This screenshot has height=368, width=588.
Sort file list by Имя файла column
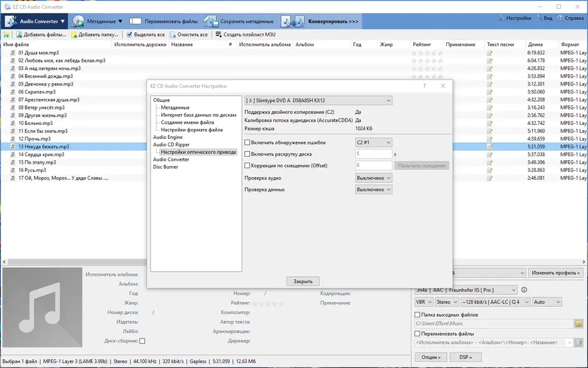point(56,44)
